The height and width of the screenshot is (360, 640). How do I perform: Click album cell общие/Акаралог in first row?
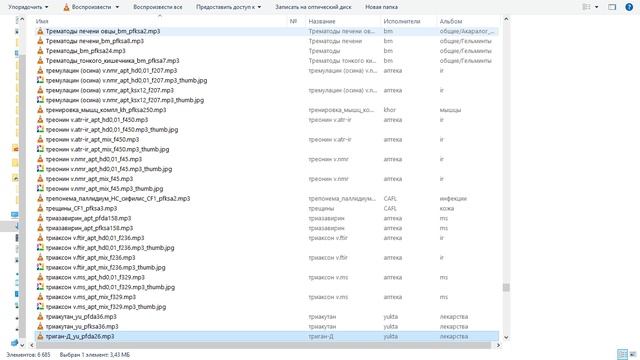point(467,31)
